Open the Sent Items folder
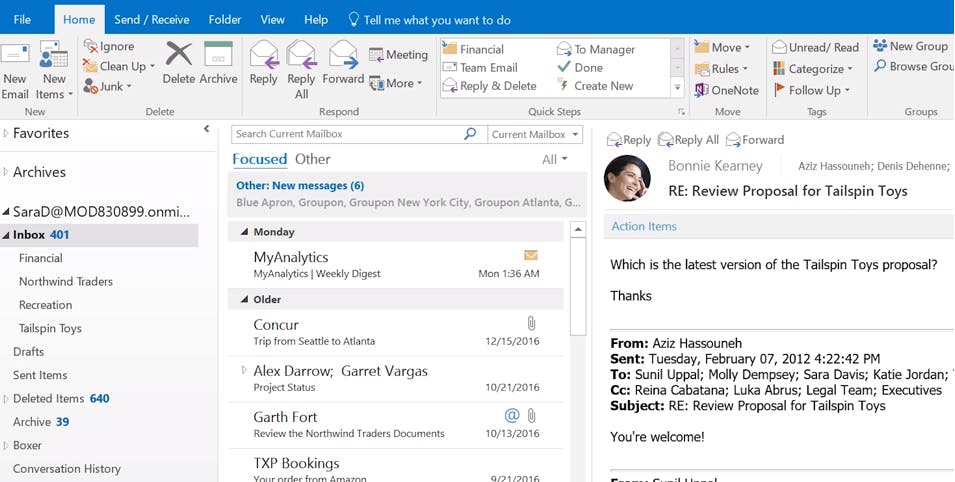Screen dimensions: 955x482 (x=40, y=375)
